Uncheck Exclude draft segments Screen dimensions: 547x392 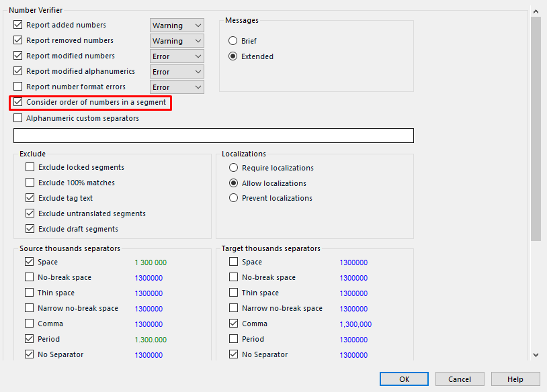pos(30,229)
